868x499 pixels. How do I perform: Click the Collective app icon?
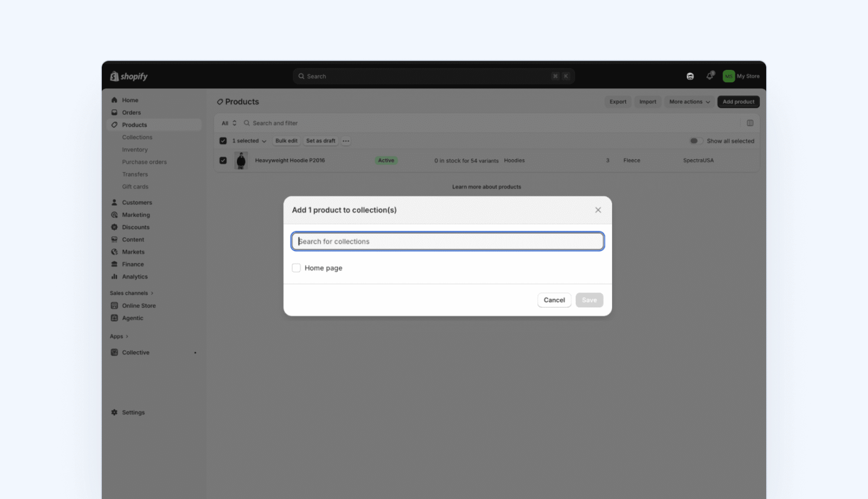(114, 352)
